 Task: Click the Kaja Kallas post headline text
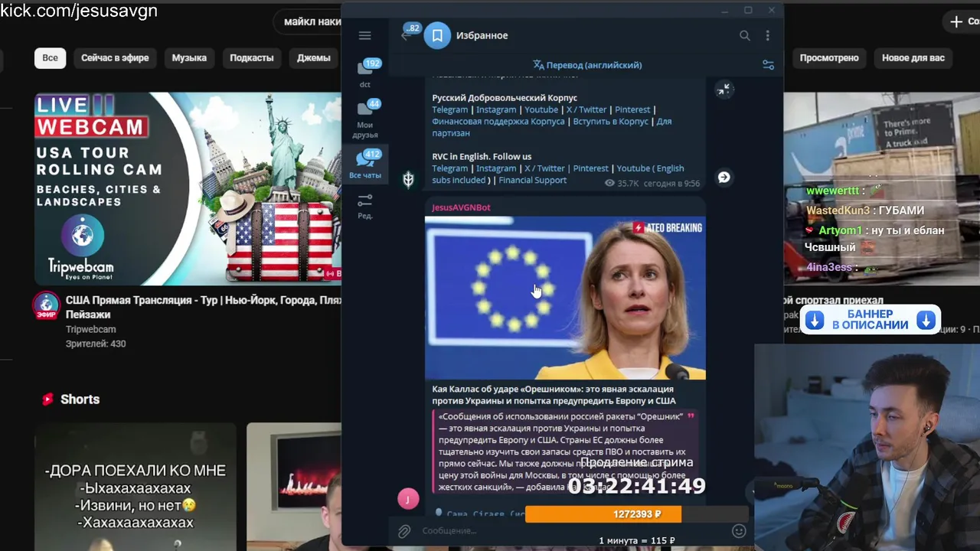(x=553, y=395)
